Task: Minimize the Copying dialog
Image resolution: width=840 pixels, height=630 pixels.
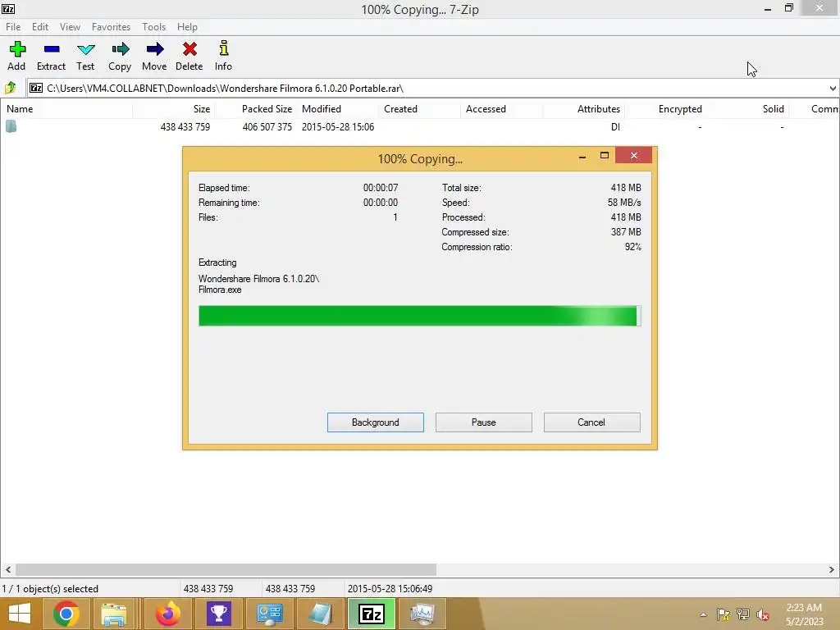Action: point(582,156)
